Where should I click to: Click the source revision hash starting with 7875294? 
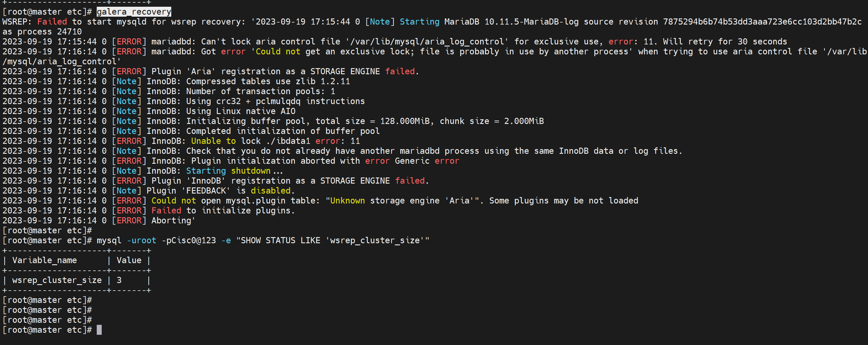pos(762,22)
